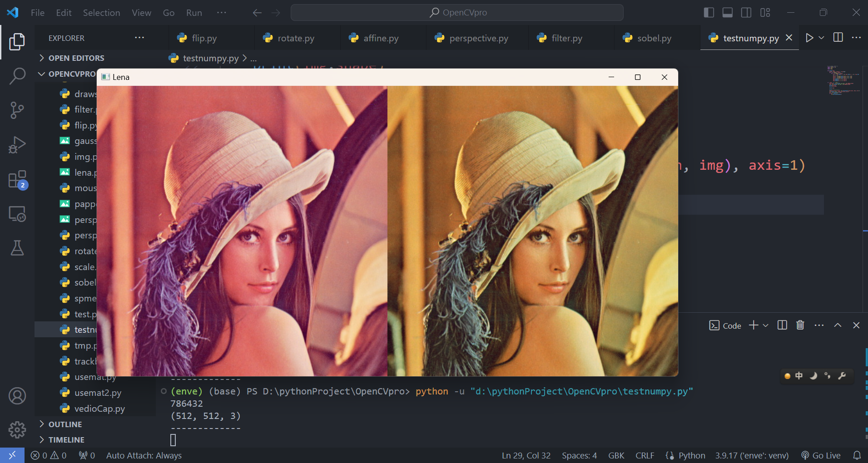Open the Manage gear menu
This screenshot has width=868, height=463.
coord(17,429)
